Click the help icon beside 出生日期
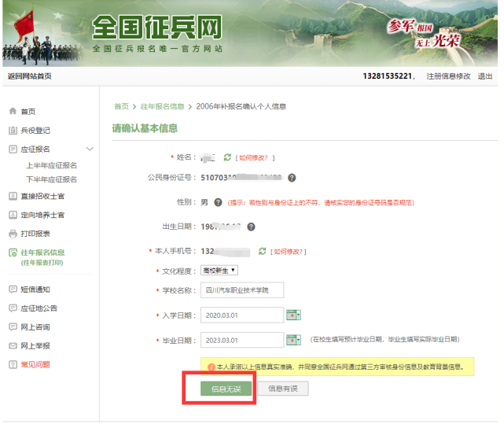The image size is (504, 424). pyautogui.click(x=251, y=227)
